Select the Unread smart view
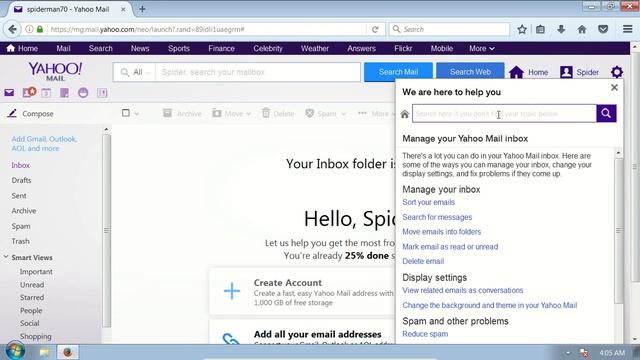Screen dimensions: 640x360 point(32,284)
